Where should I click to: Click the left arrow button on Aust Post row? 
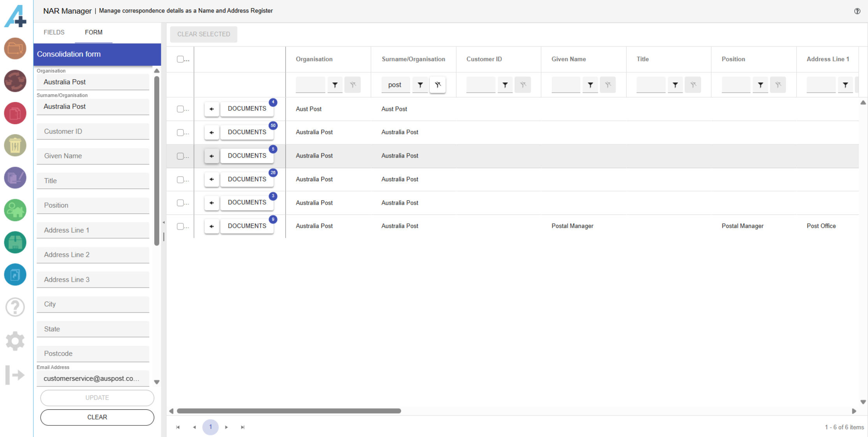[211, 109]
